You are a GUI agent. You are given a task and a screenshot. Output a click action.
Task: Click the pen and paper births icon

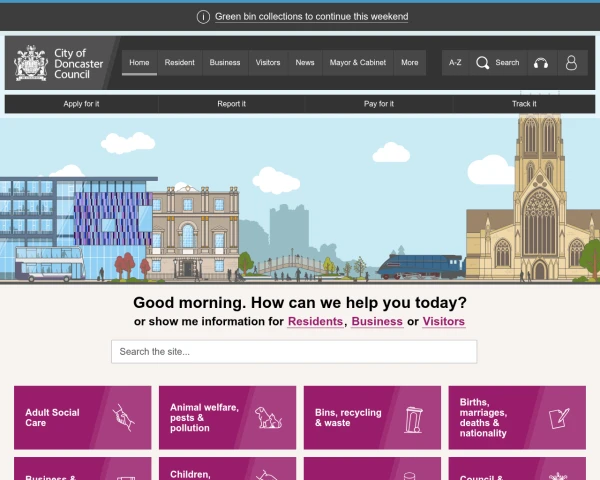[x=559, y=418]
